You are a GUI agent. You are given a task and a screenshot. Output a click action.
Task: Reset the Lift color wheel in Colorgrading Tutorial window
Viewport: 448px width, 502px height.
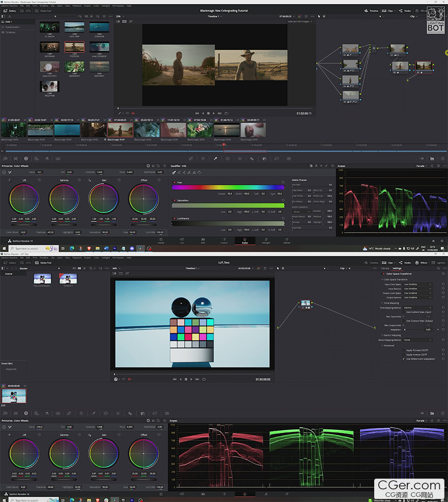point(39,180)
